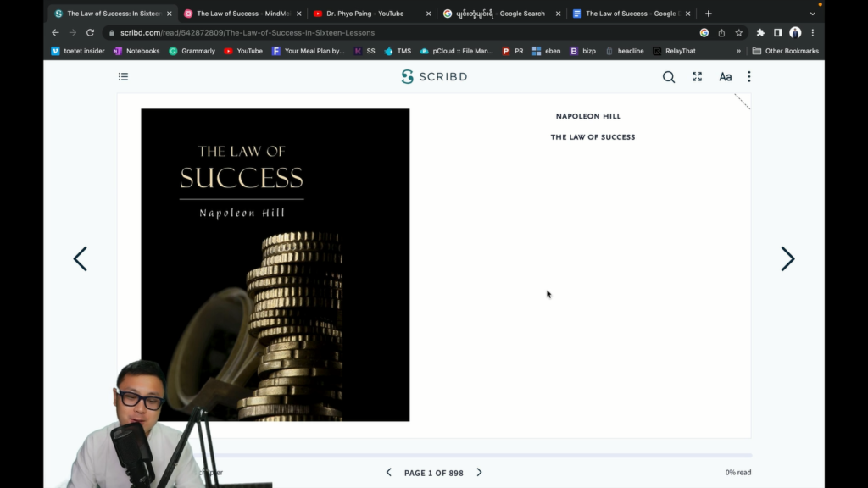Expand the tab search dropdown
Image resolution: width=868 pixels, height=488 pixels.
tap(812, 14)
